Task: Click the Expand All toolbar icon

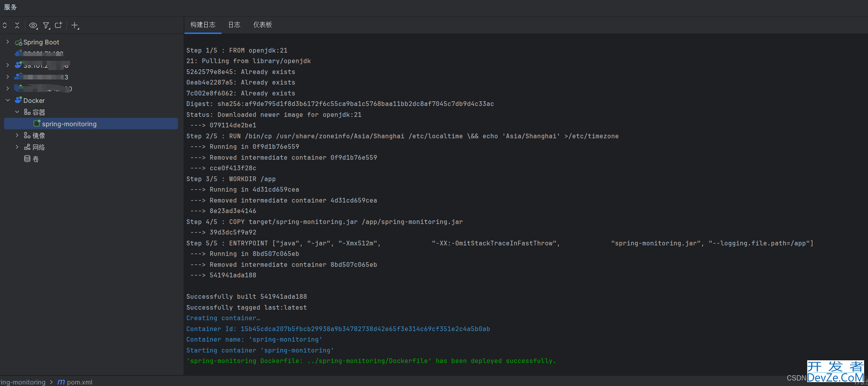Action: pyautogui.click(x=5, y=25)
